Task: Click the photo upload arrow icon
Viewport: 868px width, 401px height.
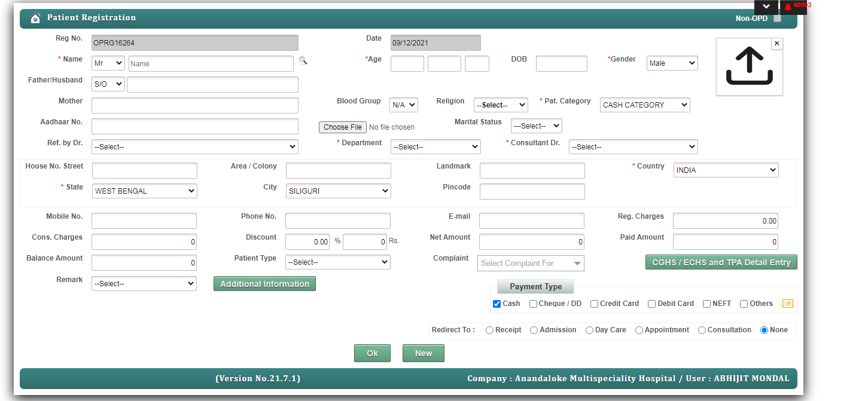Action: (x=749, y=66)
